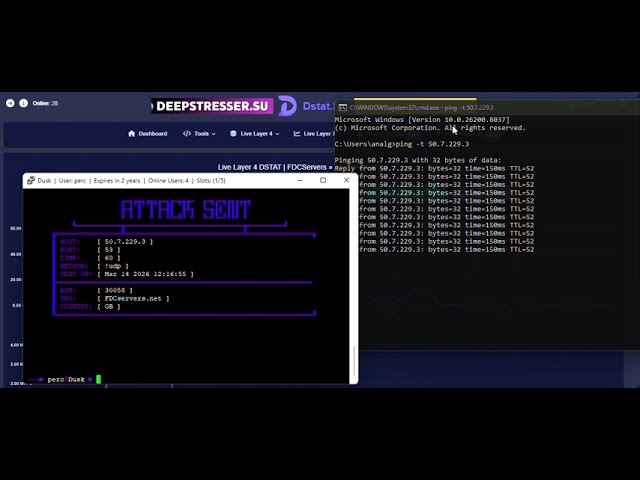This screenshot has width=640, height=480.
Task: Click the Dstat purple D logo
Action: point(287,106)
